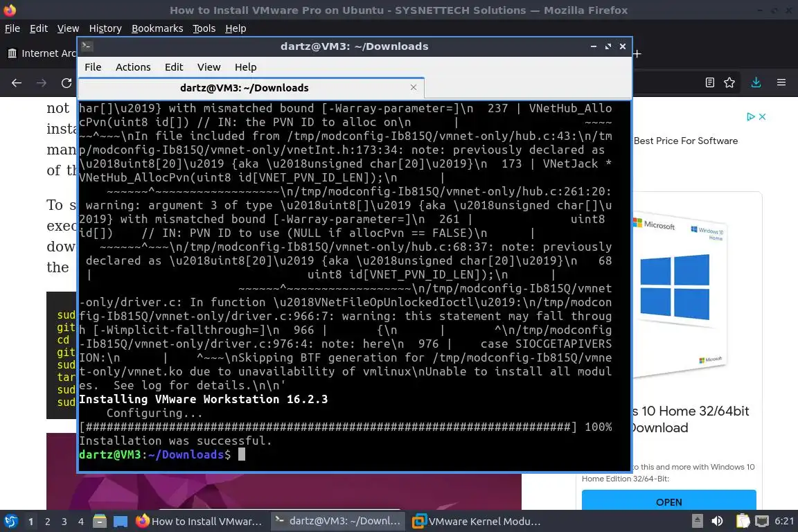Open the File menu in the terminal
The image size is (798, 532).
(x=93, y=67)
